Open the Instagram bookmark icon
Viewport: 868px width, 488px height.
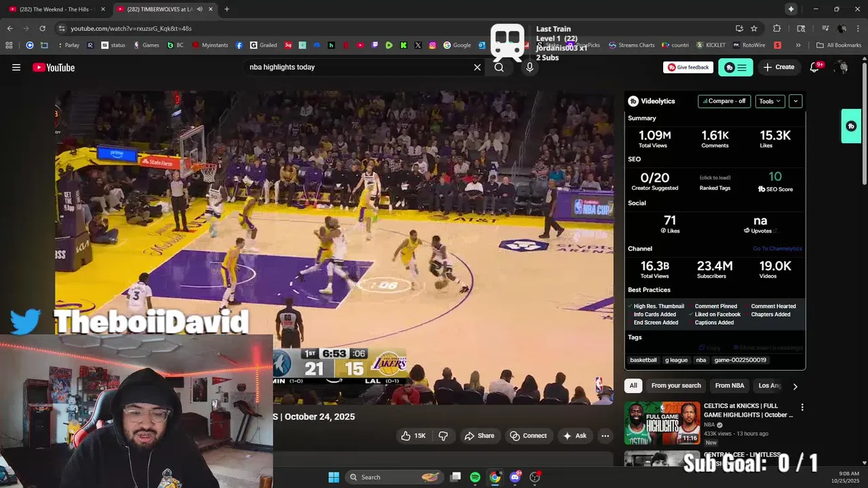click(x=433, y=45)
